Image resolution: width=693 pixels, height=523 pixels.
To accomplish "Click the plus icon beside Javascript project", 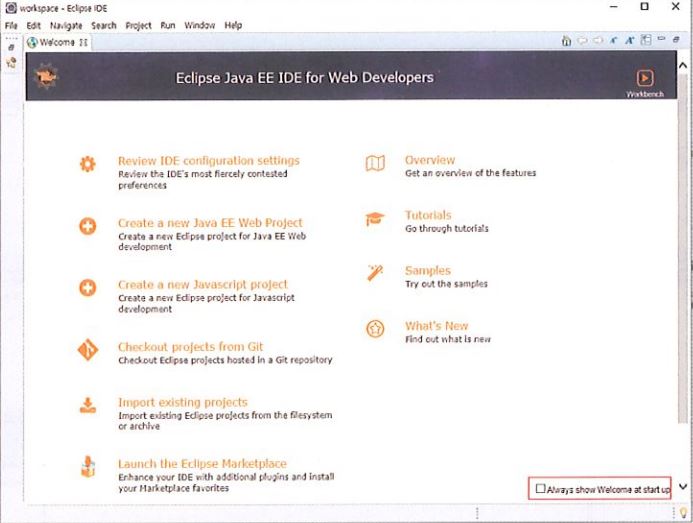I will coord(88,288).
